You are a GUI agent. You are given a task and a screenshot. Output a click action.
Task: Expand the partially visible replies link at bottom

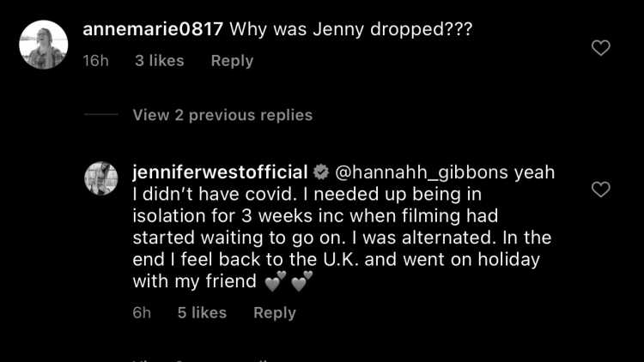tap(201, 360)
